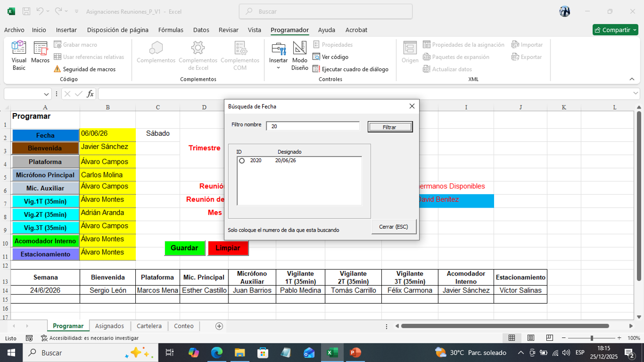
Task: Open PowerPoint from taskbar
Action: (x=355, y=352)
